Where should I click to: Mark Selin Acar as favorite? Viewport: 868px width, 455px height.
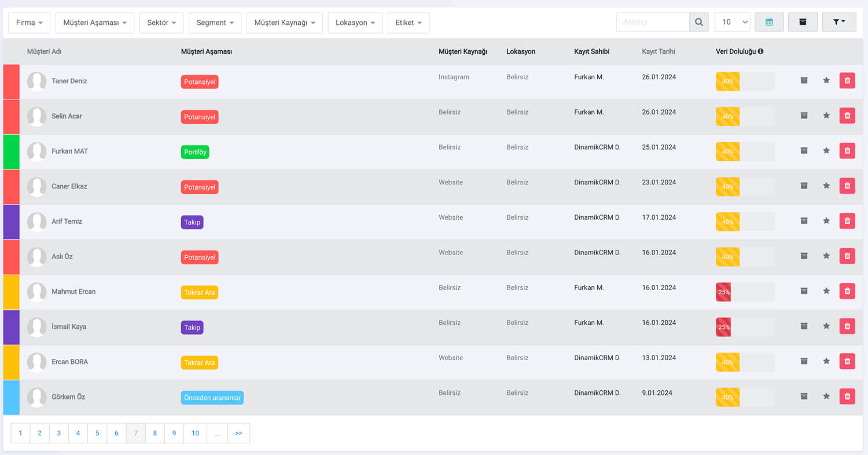point(826,116)
